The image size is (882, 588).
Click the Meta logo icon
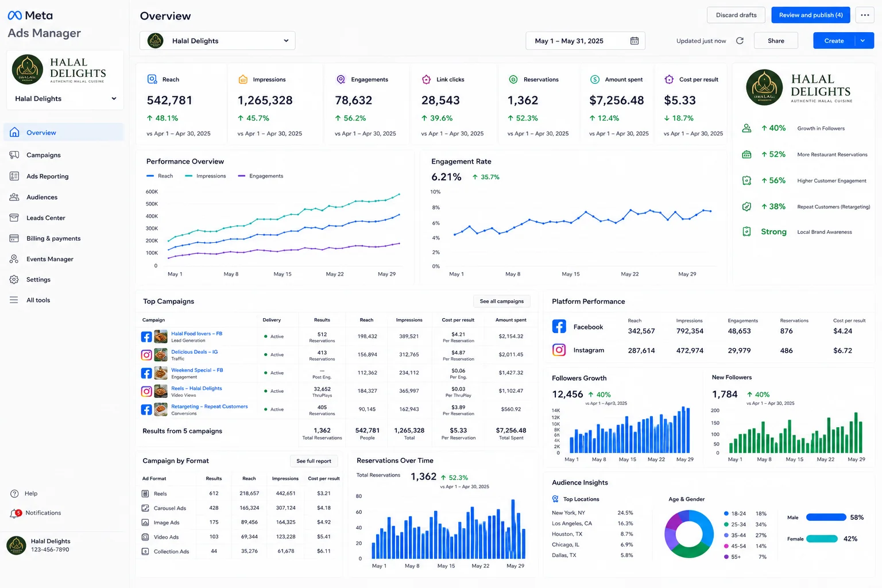pyautogui.click(x=15, y=16)
